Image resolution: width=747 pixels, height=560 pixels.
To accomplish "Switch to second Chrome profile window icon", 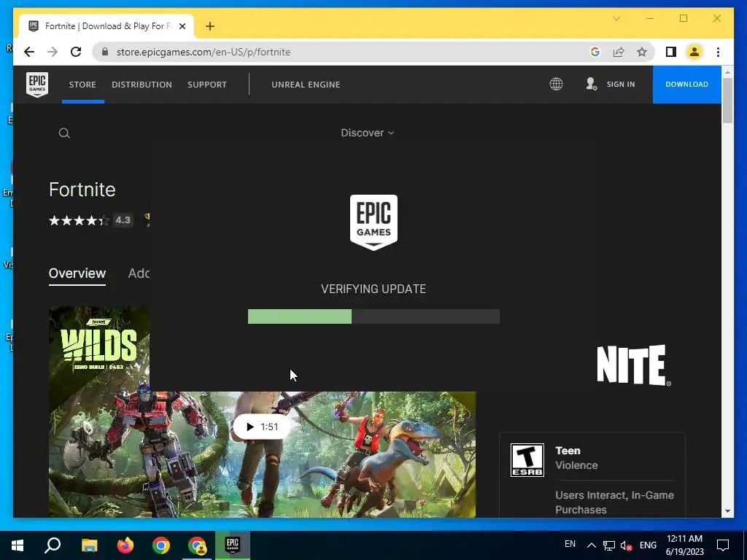I will click(x=197, y=545).
